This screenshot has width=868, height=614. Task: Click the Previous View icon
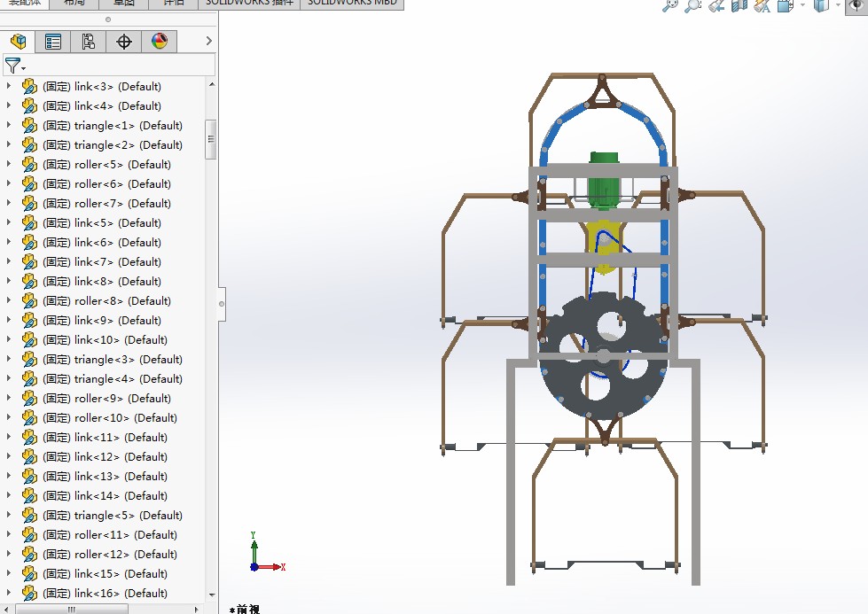click(x=716, y=5)
